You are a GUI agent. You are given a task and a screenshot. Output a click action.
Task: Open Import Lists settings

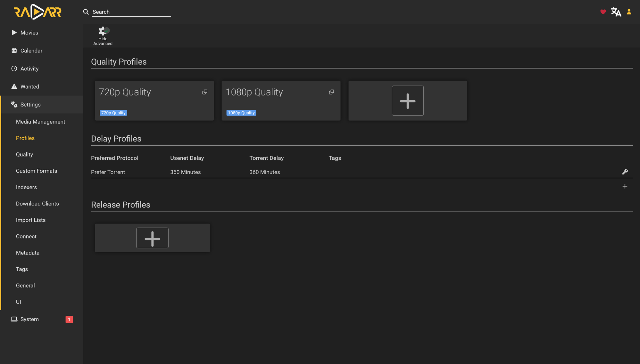[x=31, y=220]
